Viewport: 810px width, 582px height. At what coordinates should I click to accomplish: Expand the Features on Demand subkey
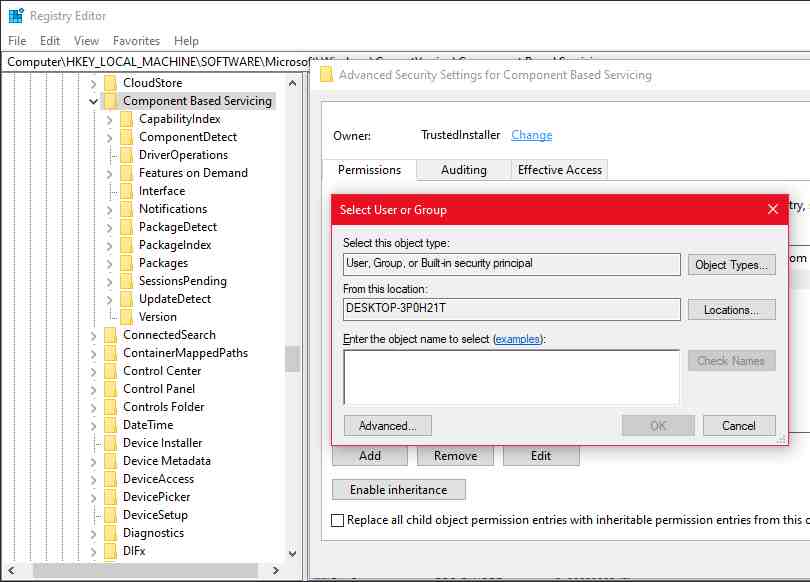(110, 174)
